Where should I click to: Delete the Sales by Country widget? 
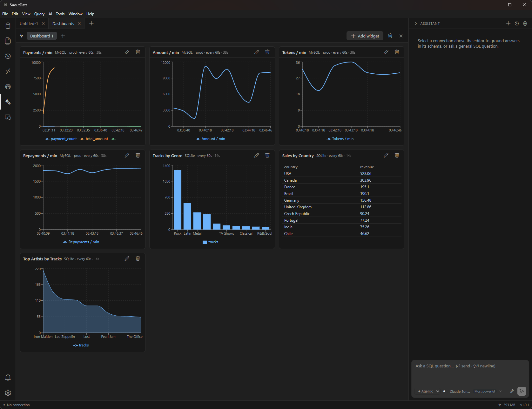[x=397, y=155]
